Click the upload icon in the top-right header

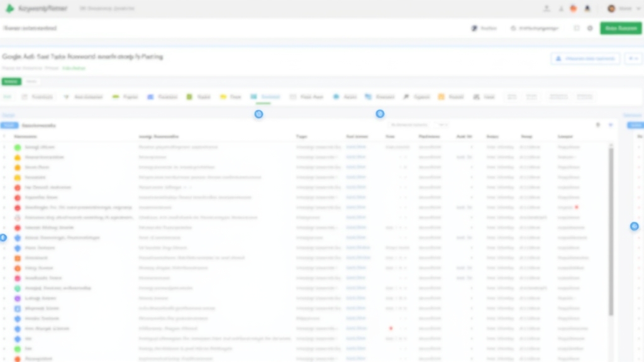click(546, 9)
